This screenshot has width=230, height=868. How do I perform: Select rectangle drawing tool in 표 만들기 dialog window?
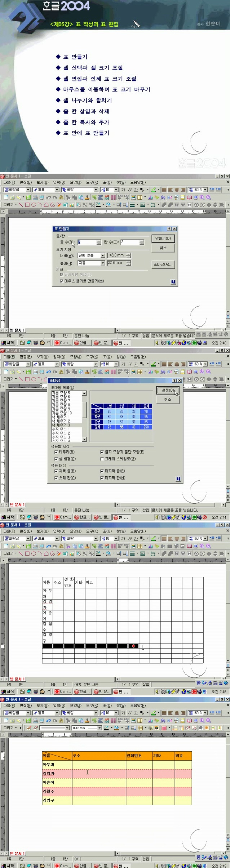pos(27,205)
